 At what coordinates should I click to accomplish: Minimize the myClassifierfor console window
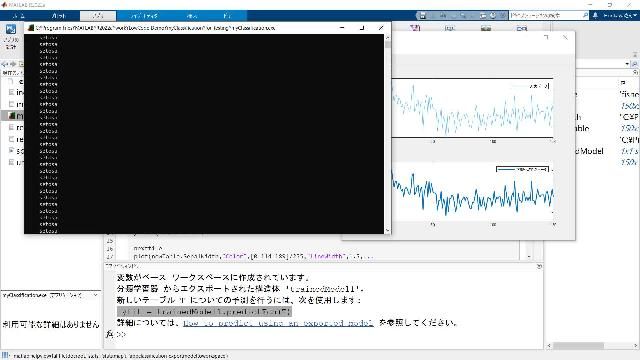point(342,28)
